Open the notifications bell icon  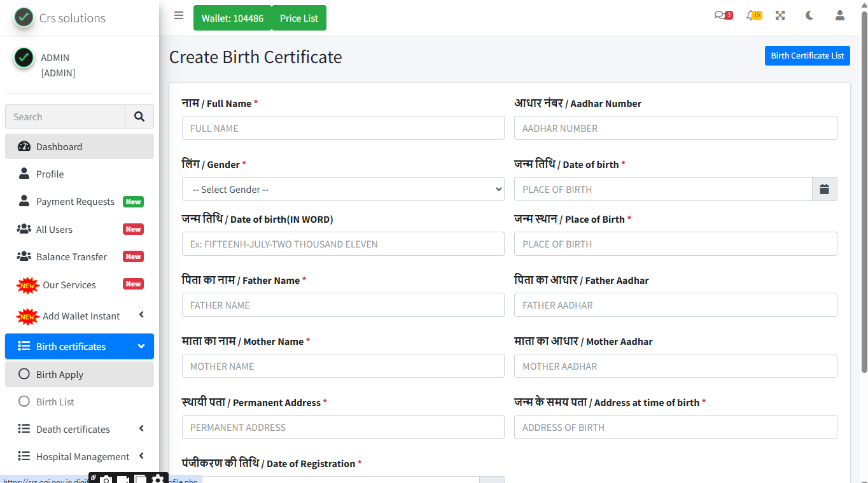click(752, 16)
